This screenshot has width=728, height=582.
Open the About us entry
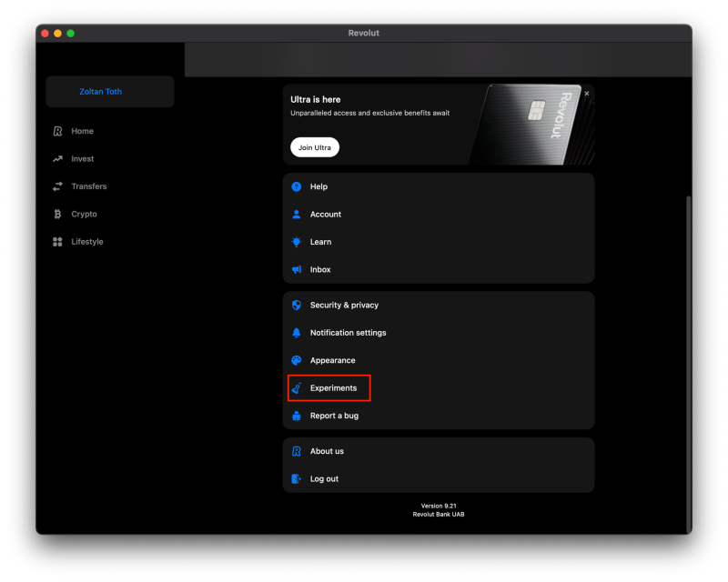point(439,451)
